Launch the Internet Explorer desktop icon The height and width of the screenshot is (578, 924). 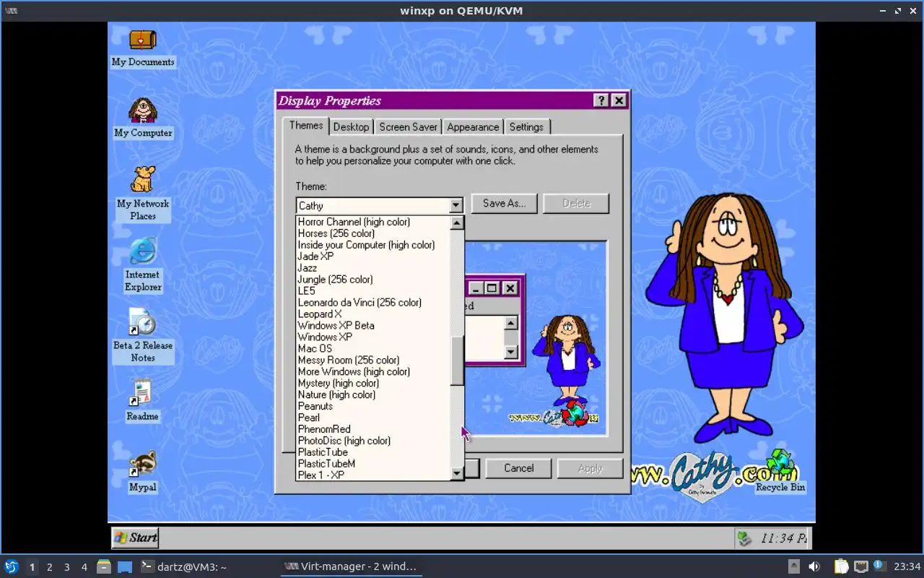tap(143, 251)
